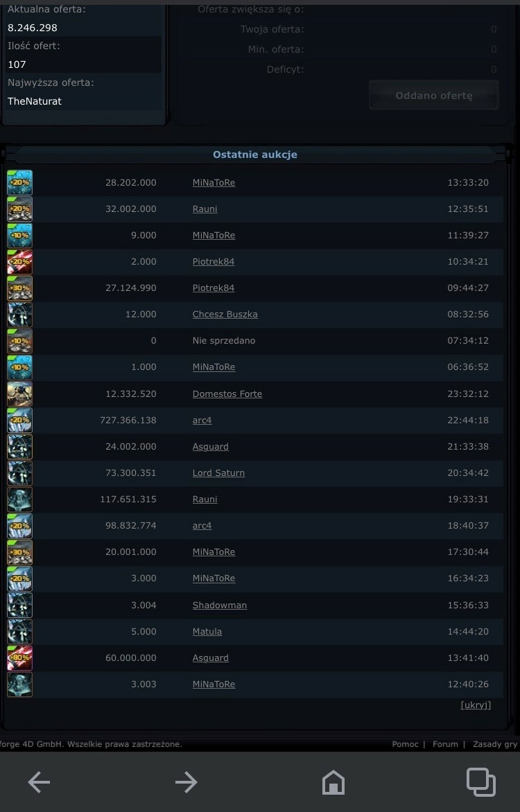Viewport: 520px width, 812px height.
Task: Collapse auction list with [ukryj] link
Action: click(476, 705)
